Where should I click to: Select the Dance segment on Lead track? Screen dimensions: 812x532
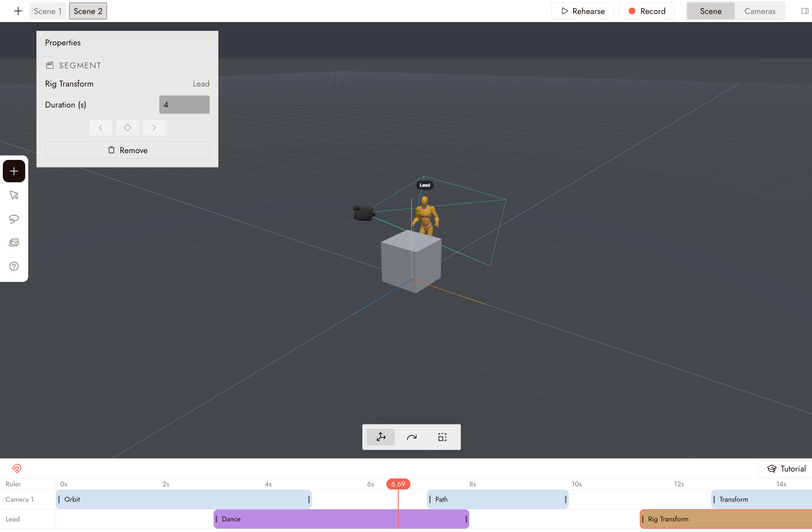(x=342, y=519)
